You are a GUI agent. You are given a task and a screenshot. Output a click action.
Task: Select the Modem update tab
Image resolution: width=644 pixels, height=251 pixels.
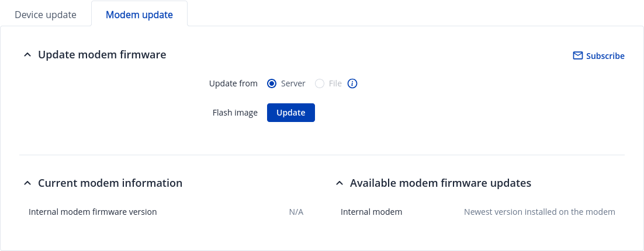point(139,15)
